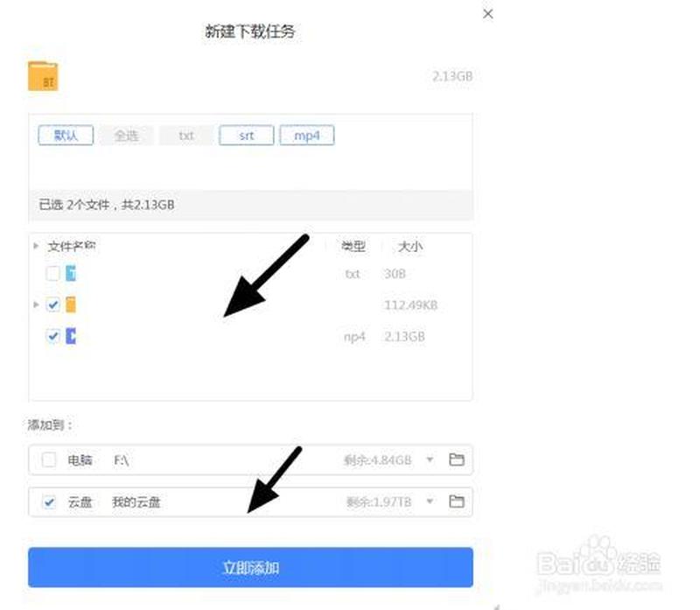700x610 pixels.
Task: Open the 电脑 path dropdown arrow
Action: tap(430, 459)
